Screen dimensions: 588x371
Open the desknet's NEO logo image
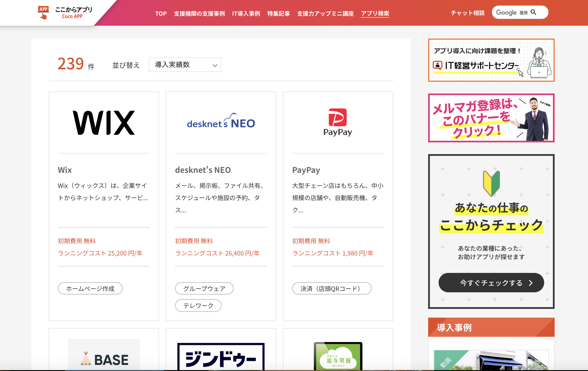click(221, 121)
